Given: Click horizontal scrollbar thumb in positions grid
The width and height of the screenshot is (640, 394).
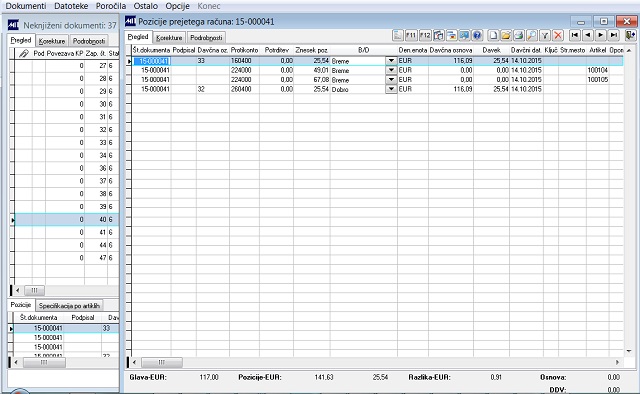Looking at the screenshot, I should (162, 362).
